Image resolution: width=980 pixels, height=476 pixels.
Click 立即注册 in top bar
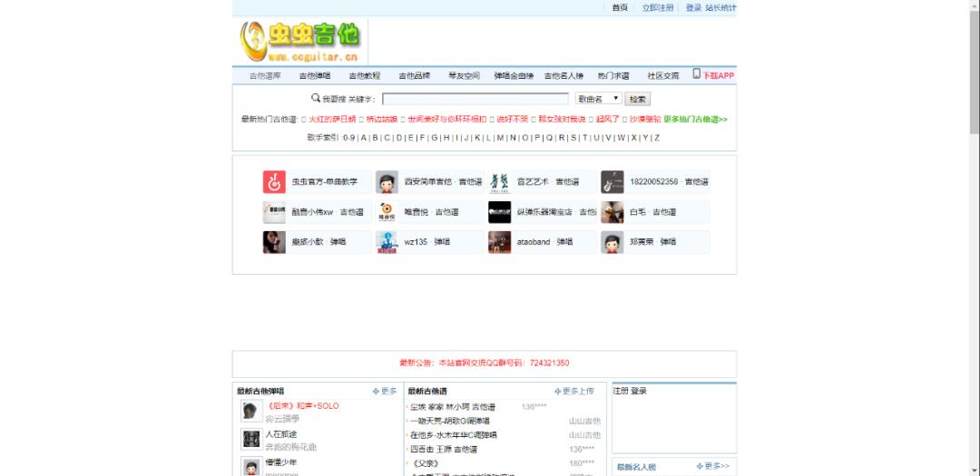point(658,7)
